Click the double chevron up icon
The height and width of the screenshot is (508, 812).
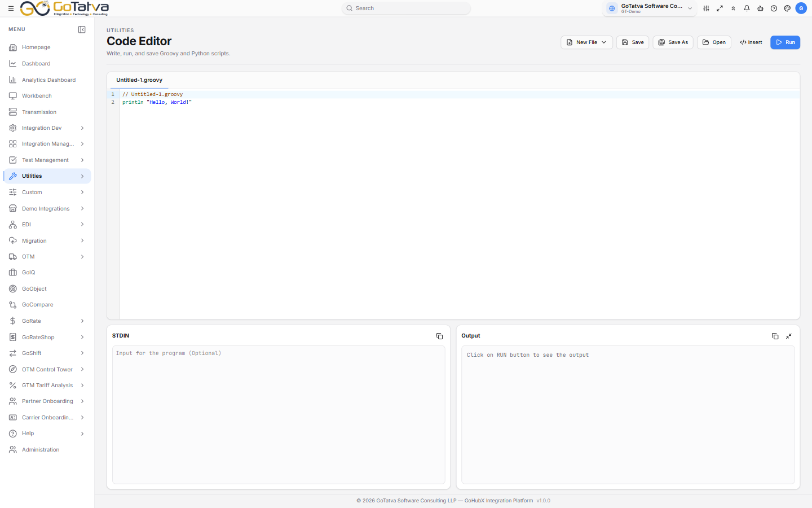pyautogui.click(x=733, y=8)
